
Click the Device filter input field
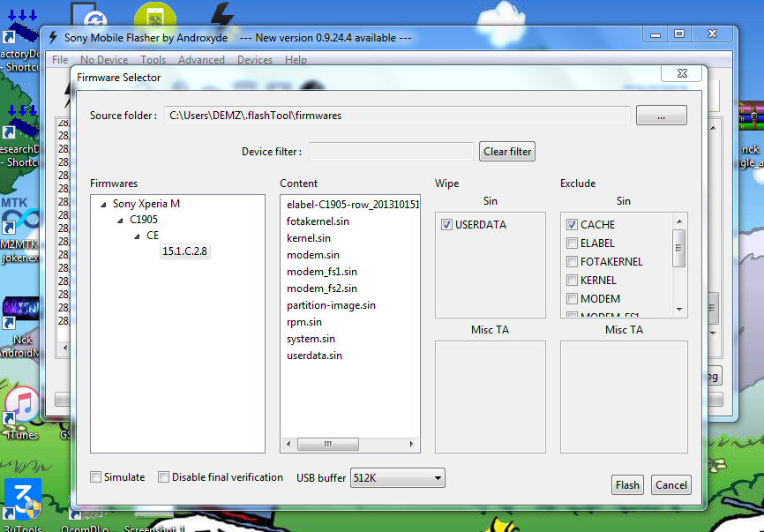pos(391,152)
